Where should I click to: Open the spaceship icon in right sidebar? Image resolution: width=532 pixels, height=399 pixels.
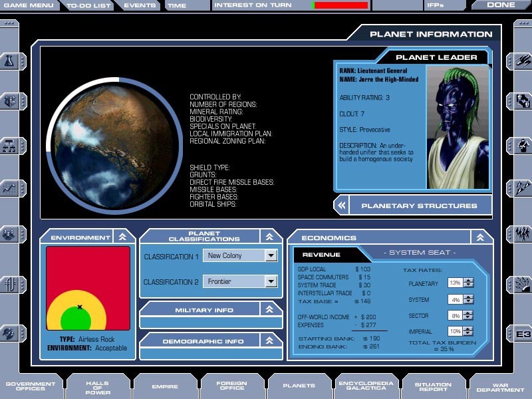pyautogui.click(x=522, y=61)
